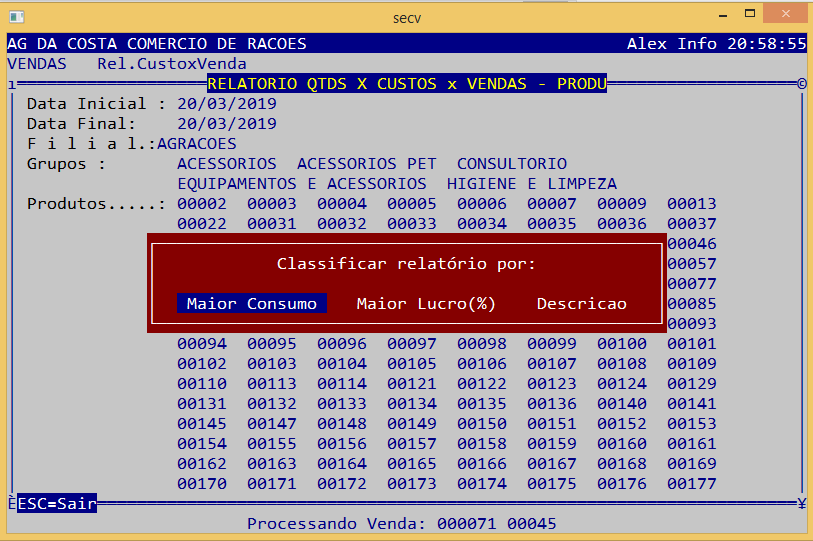Select the EQUIPAMENTOS E ACESSORIOS group
The image size is (813, 541).
pyautogui.click(x=301, y=184)
